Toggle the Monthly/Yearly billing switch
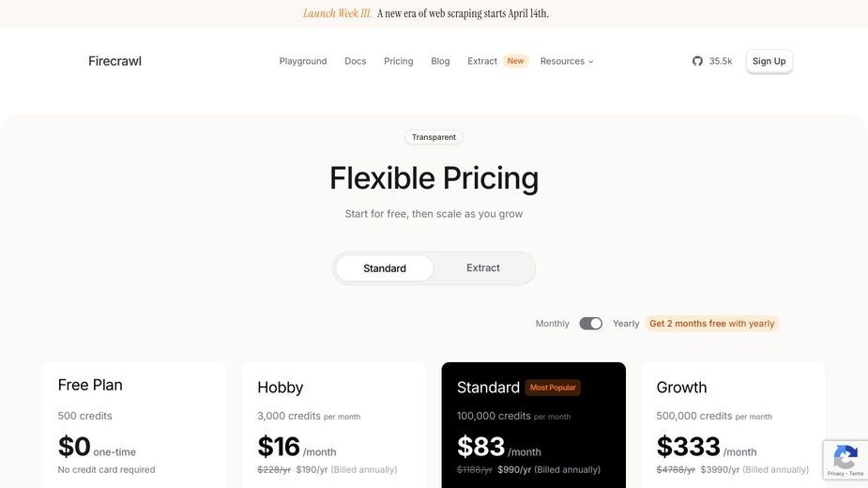The image size is (868, 488). point(590,324)
